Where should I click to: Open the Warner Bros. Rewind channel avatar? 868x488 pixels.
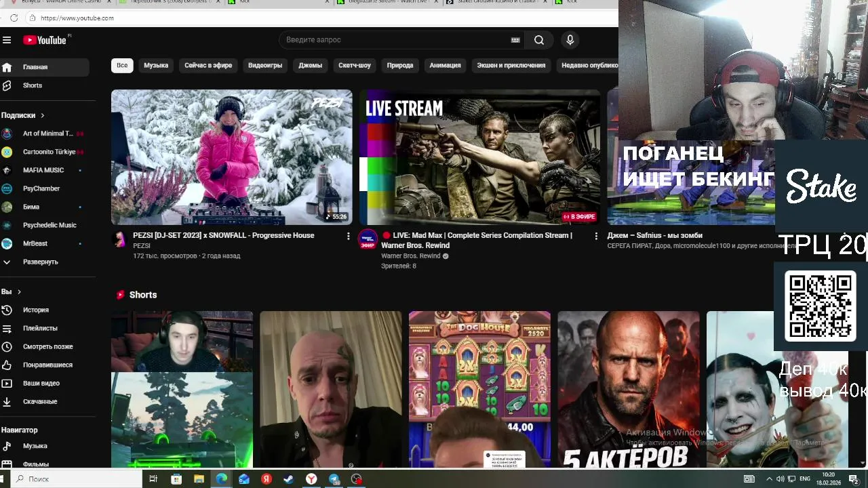tap(368, 239)
